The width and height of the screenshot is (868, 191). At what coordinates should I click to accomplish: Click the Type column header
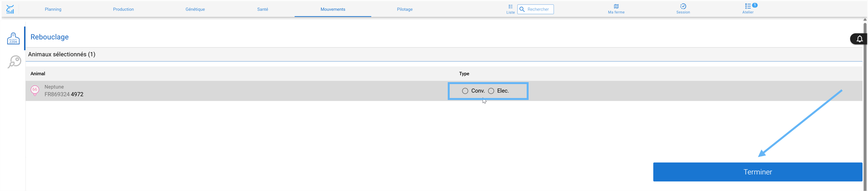click(x=464, y=74)
